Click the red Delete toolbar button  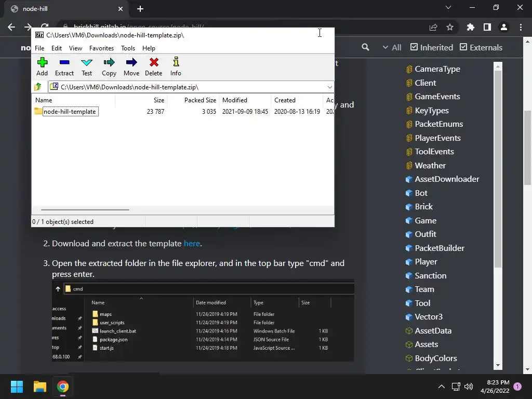[x=154, y=67]
